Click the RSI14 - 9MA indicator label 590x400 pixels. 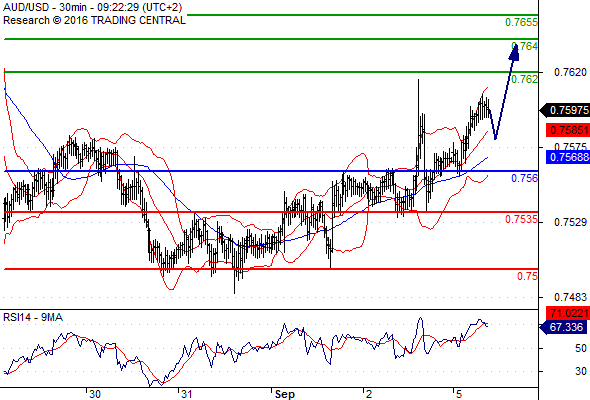(33, 318)
